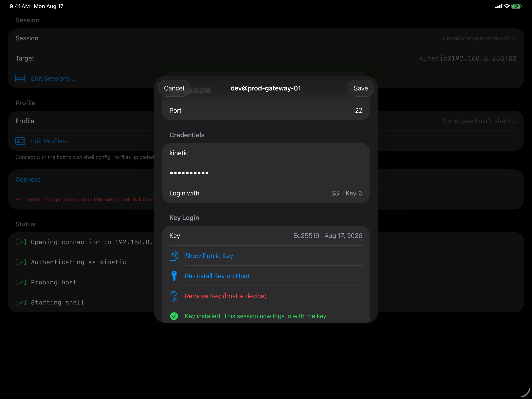
Task: Click Show Public Key link
Action: click(209, 256)
